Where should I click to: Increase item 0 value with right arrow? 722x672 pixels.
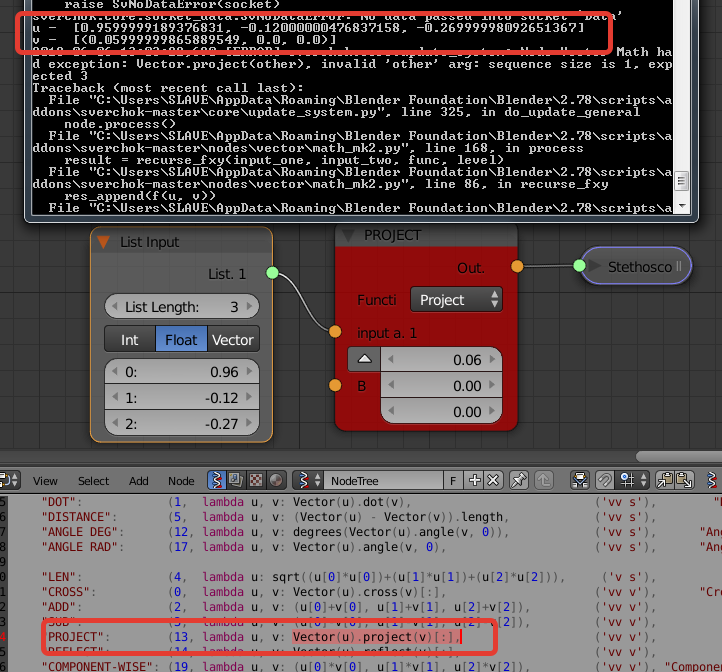[x=250, y=371]
